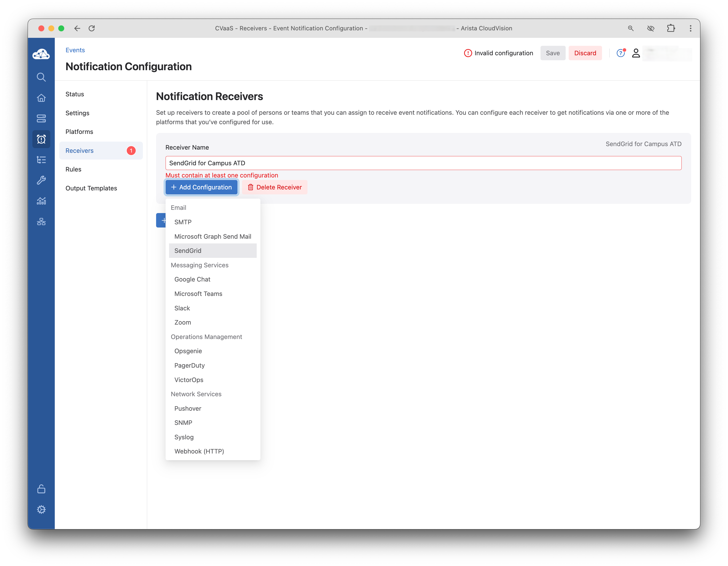Open the search icon in left sidebar

41,77
